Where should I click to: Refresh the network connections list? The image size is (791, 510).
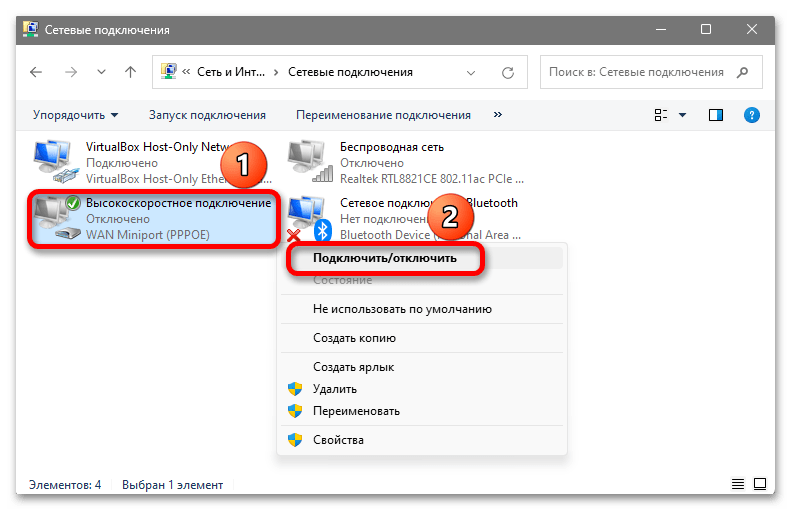tap(508, 73)
